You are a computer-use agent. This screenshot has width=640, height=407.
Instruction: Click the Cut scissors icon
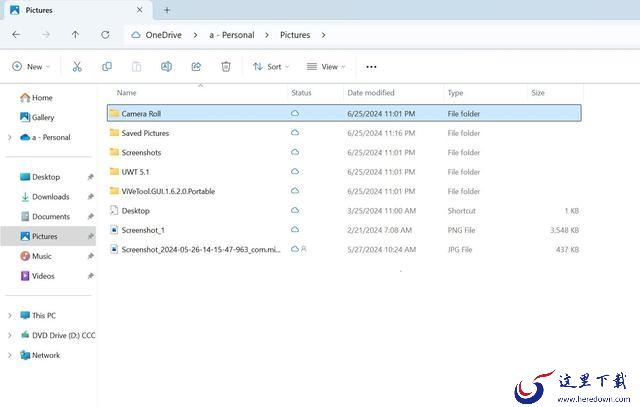pyautogui.click(x=76, y=66)
